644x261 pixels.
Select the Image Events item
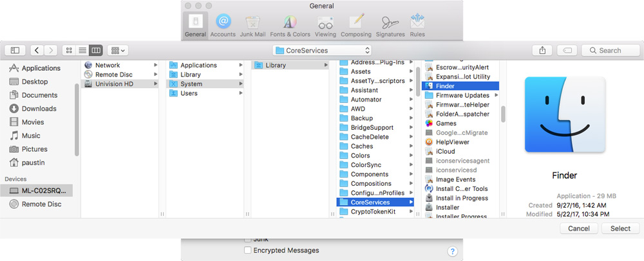pos(460,179)
